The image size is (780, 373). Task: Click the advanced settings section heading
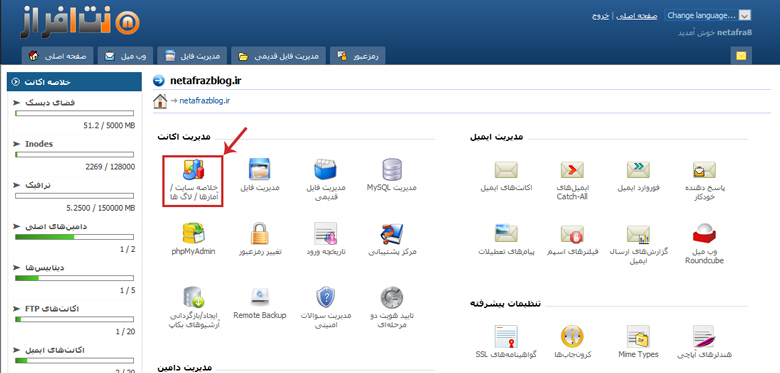click(x=505, y=303)
